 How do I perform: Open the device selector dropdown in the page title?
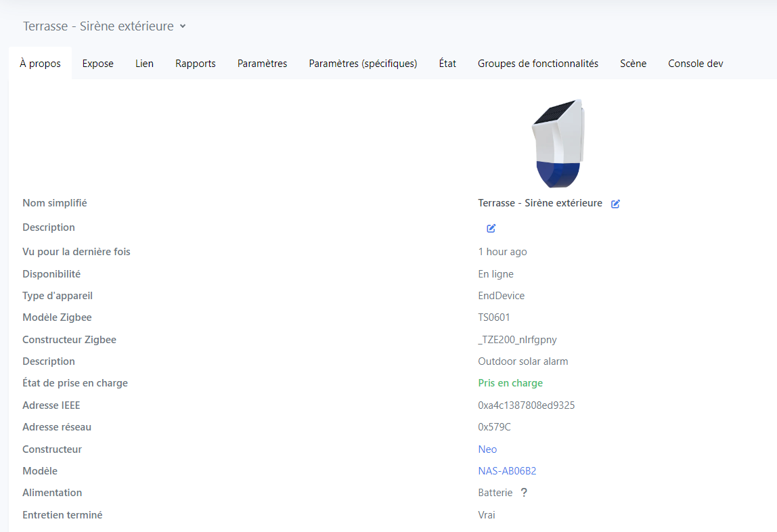click(182, 26)
